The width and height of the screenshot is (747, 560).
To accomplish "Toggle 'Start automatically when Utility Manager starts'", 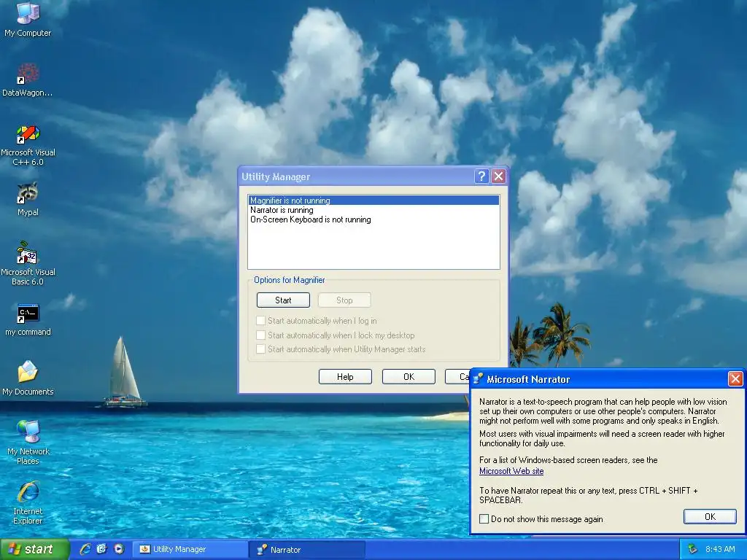I will click(341, 349).
